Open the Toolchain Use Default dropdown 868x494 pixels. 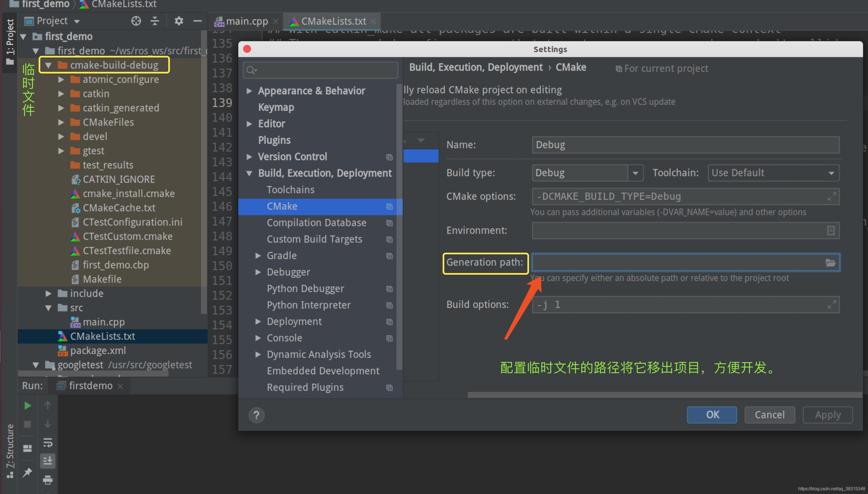(x=773, y=173)
